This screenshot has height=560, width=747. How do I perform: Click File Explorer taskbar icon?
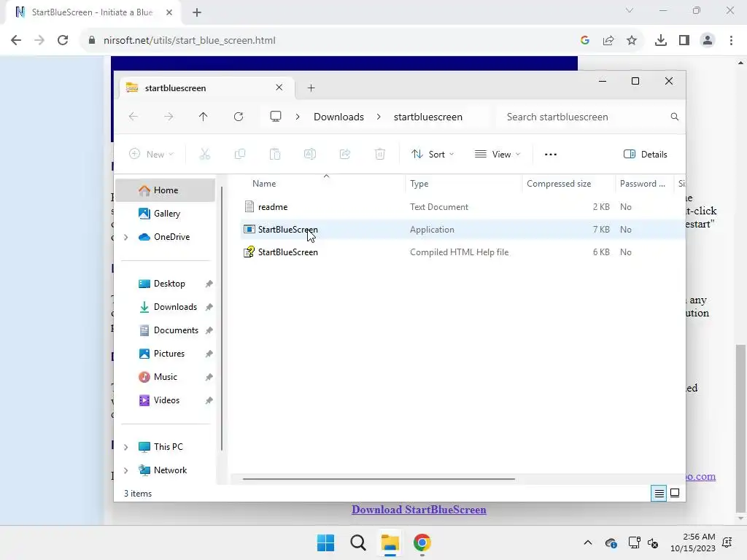(x=390, y=542)
